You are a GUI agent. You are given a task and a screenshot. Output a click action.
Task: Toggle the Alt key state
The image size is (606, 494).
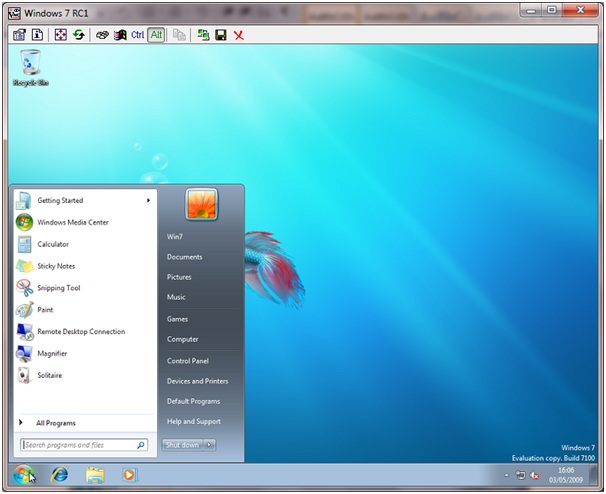point(156,35)
